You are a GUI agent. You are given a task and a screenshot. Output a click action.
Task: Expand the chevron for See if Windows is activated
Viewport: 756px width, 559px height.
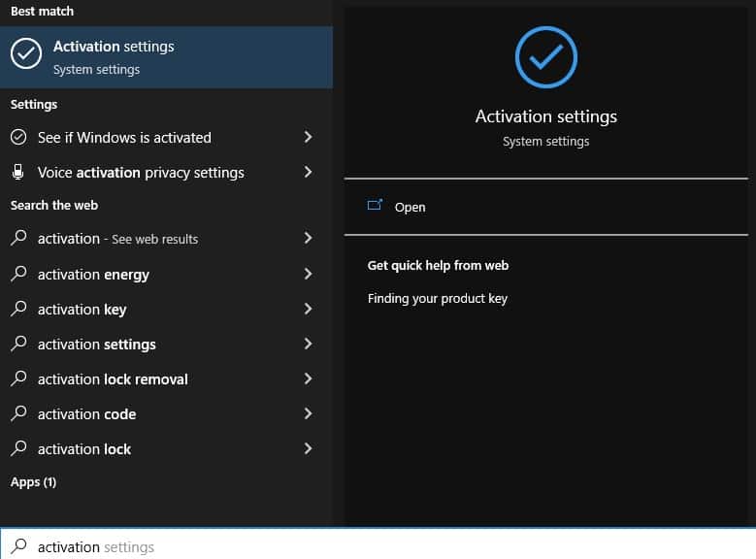(308, 137)
